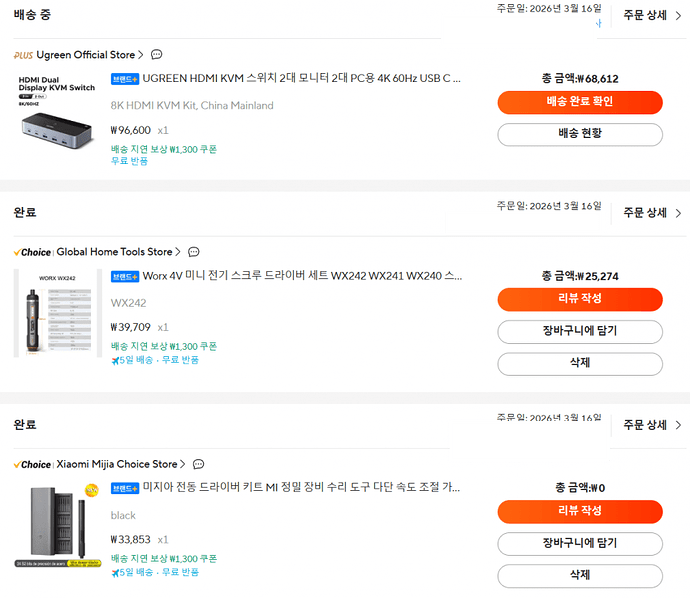
Task: Click the Choice badge for Xiaomi Mijia store
Action: point(32,464)
